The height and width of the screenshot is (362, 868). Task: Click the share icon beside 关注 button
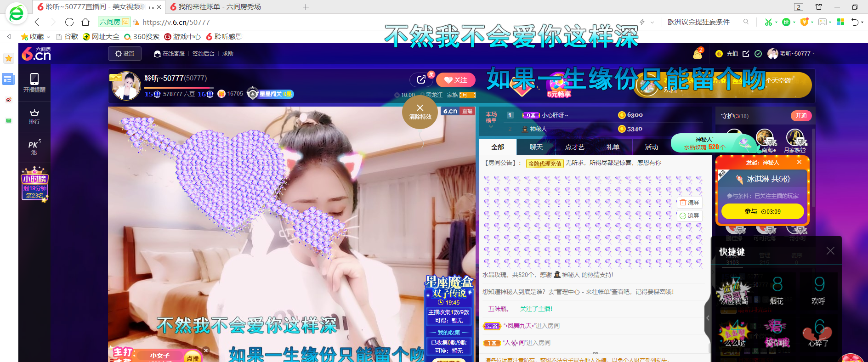pos(421,80)
